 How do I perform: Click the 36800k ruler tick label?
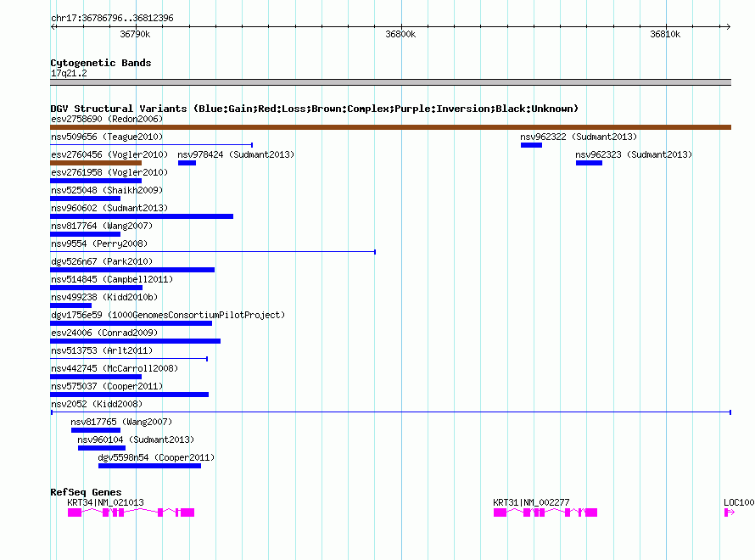pyautogui.click(x=400, y=34)
